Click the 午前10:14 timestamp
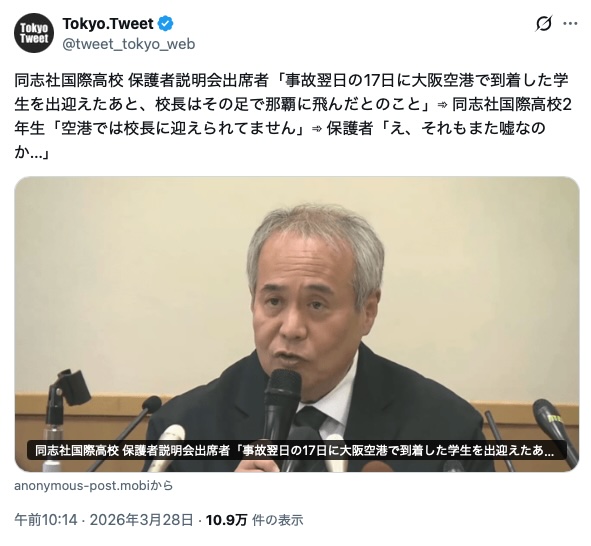Viewport: 591px width, 546px height. coord(46,520)
